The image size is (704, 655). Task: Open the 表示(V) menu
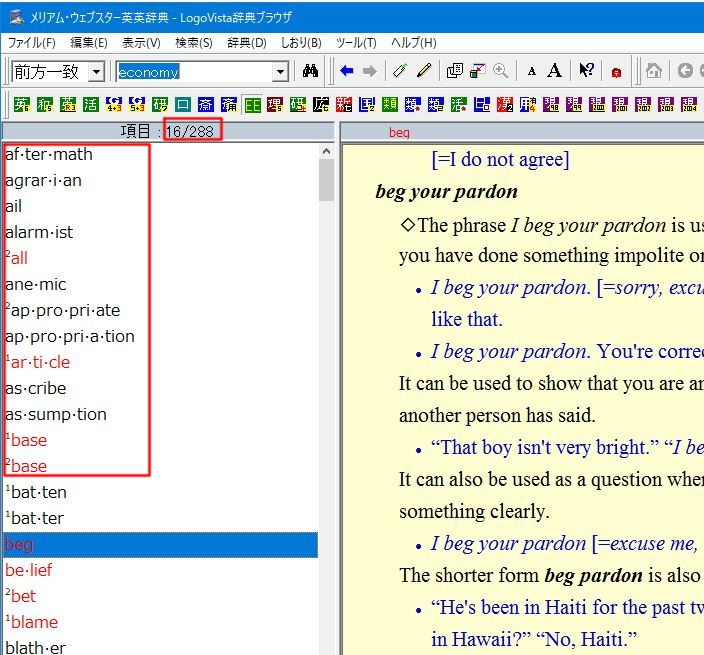(141, 43)
